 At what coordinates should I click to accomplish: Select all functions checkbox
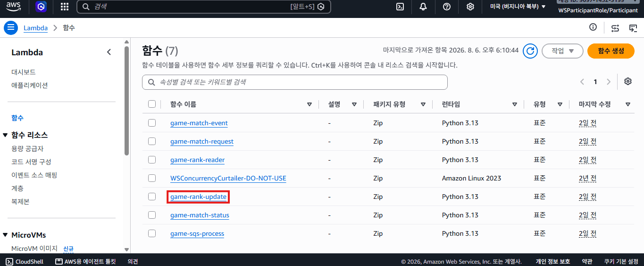click(152, 104)
